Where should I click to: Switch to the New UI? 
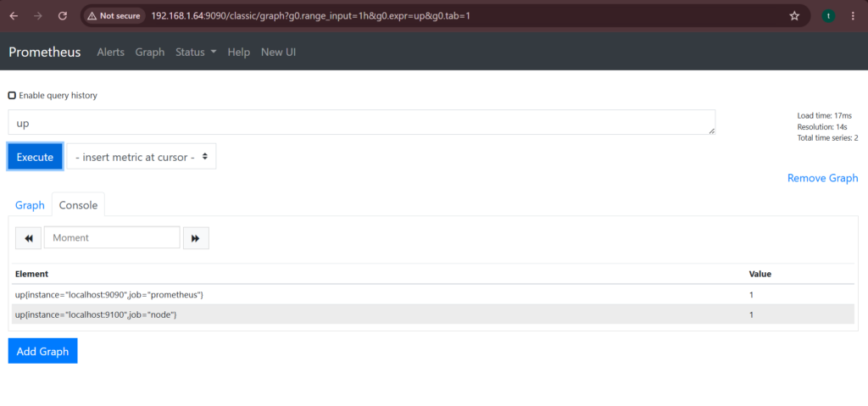pos(278,52)
